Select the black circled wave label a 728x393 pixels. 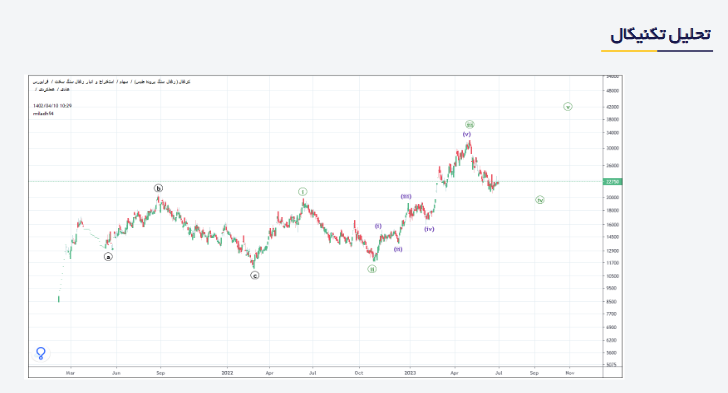[108, 256]
